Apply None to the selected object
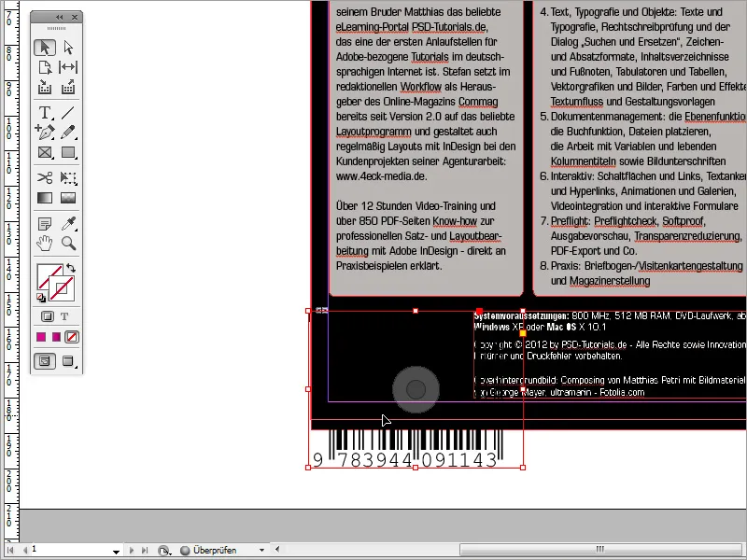This screenshot has width=747, height=560. coord(72,337)
